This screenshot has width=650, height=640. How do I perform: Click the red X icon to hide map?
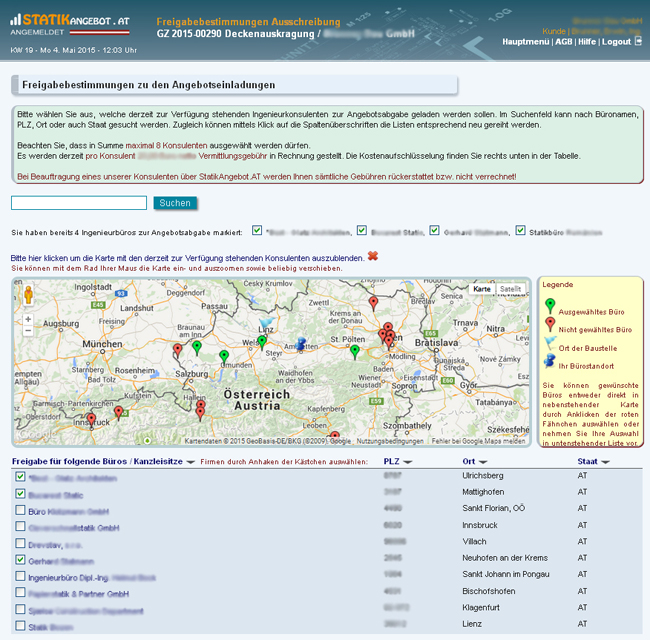tap(373, 256)
